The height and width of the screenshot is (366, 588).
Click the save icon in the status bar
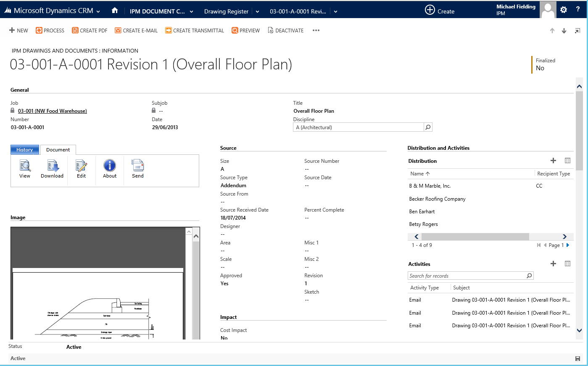click(x=577, y=358)
